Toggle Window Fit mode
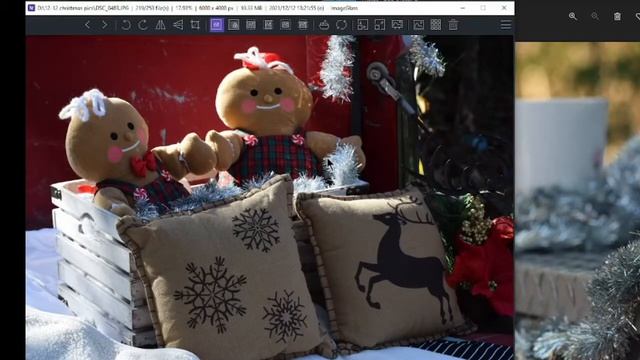The height and width of the screenshot is (360, 640). pos(362,25)
